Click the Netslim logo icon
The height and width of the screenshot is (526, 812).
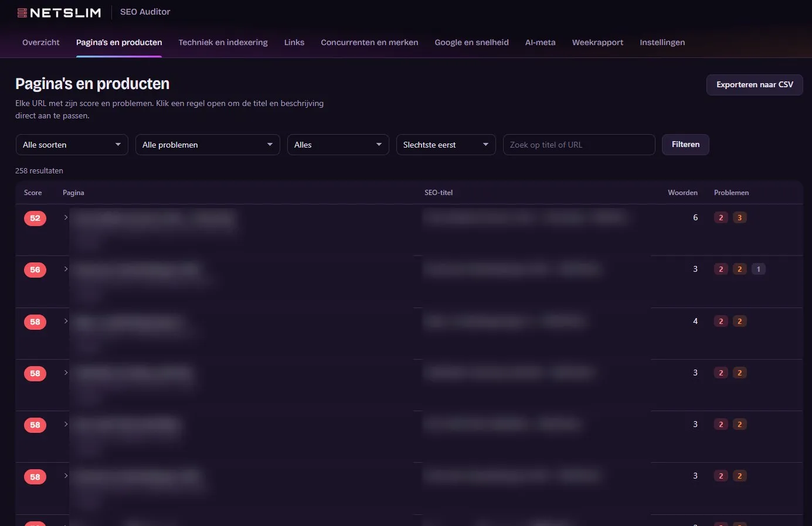tap(22, 12)
